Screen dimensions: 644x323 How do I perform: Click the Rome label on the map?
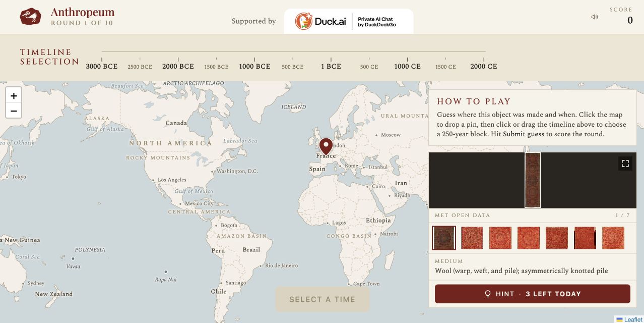pos(352,166)
